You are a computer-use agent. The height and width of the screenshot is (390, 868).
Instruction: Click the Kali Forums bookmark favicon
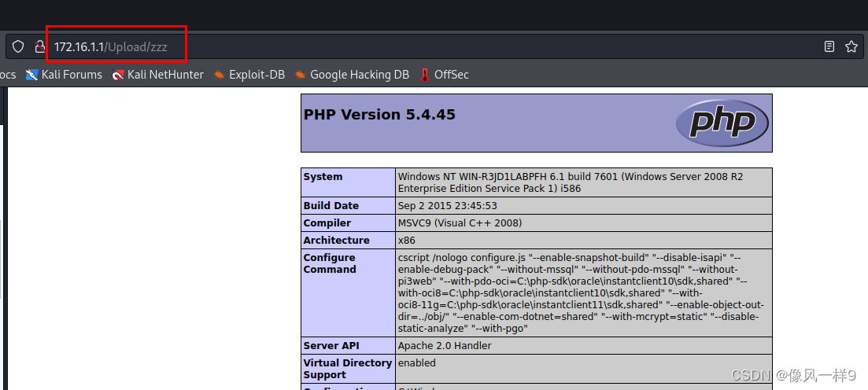pos(31,75)
